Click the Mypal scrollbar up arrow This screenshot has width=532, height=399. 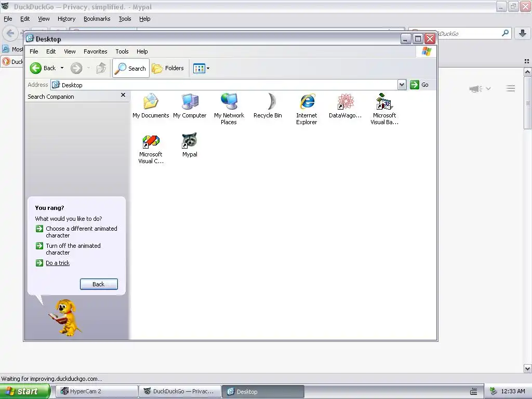[x=528, y=72]
